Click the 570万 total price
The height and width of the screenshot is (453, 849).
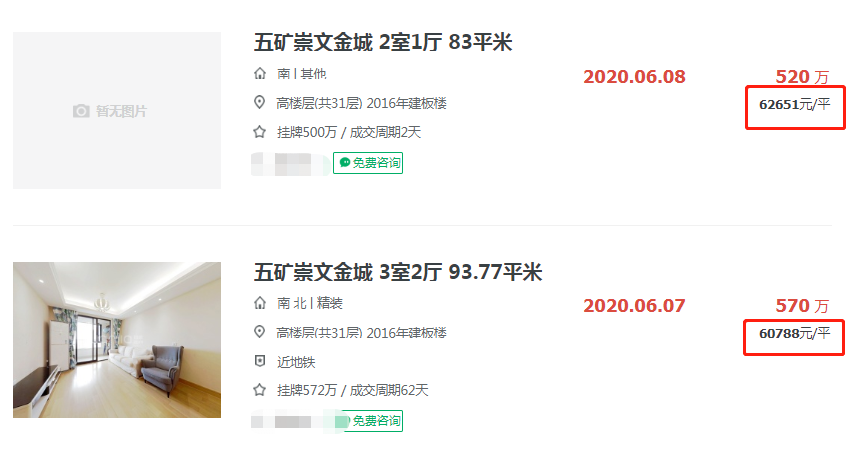(x=802, y=306)
